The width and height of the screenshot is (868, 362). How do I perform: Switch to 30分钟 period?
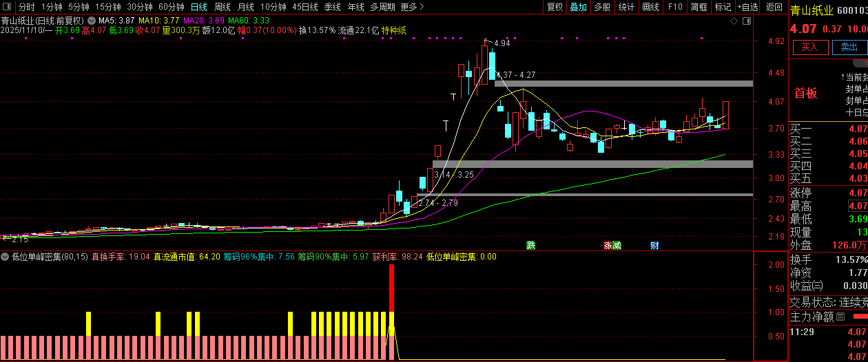pyautogui.click(x=139, y=7)
